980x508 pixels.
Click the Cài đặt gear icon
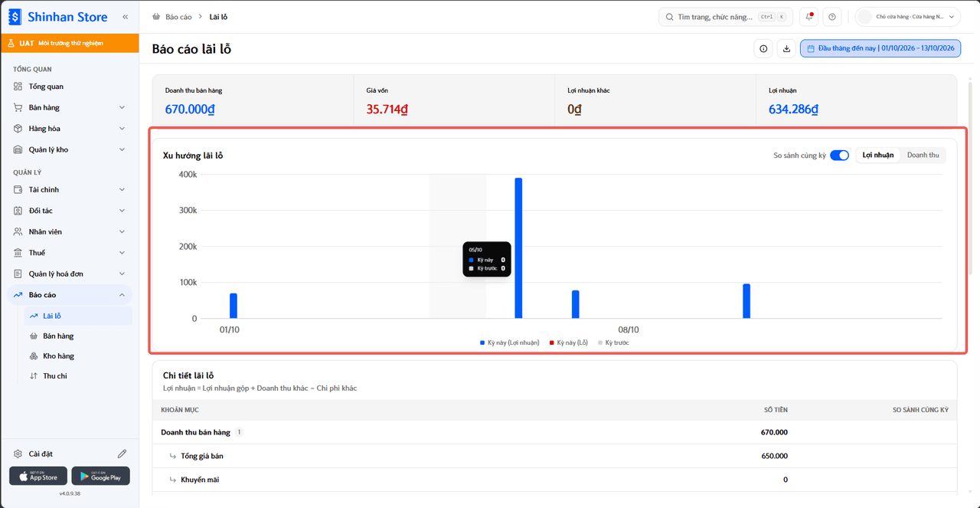click(x=18, y=454)
